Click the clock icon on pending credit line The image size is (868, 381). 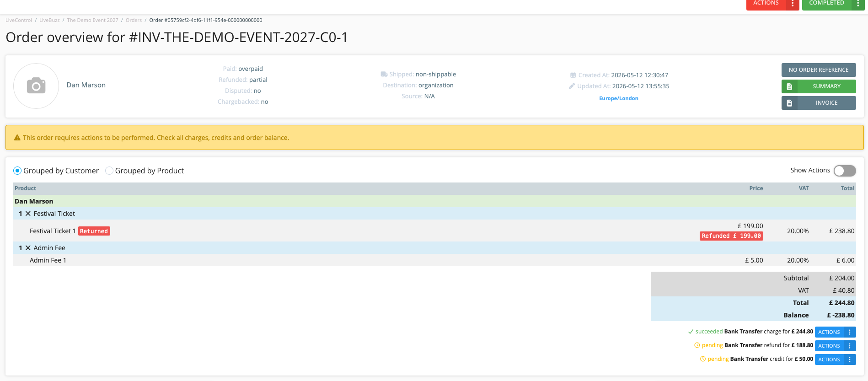703,359
